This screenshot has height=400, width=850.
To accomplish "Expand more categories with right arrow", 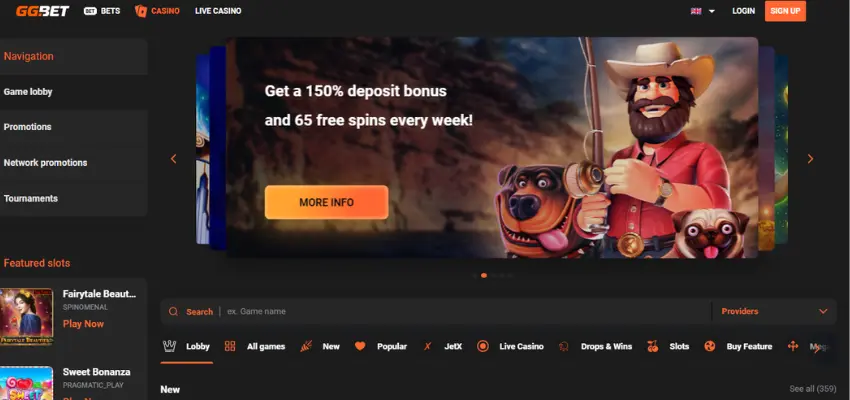I will tap(817, 349).
